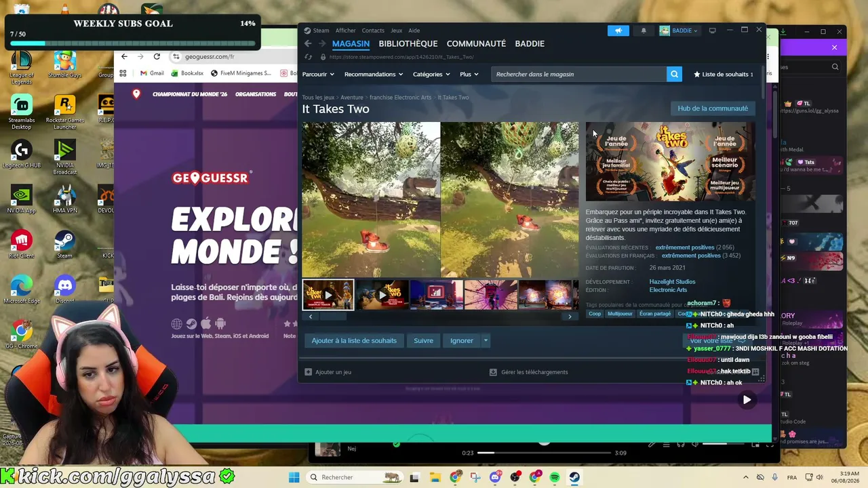Select the pink tunnel screenshot thumbnail
The height and width of the screenshot is (488, 868).
click(x=491, y=295)
